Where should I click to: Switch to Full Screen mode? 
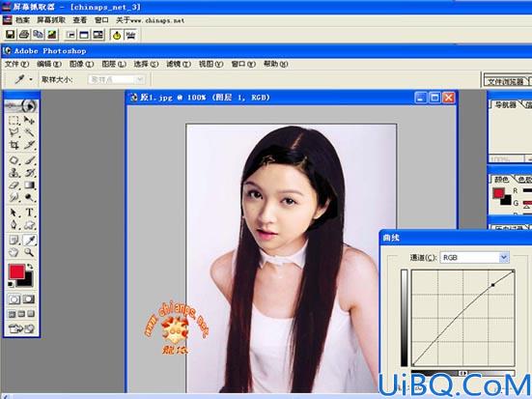tap(31, 314)
